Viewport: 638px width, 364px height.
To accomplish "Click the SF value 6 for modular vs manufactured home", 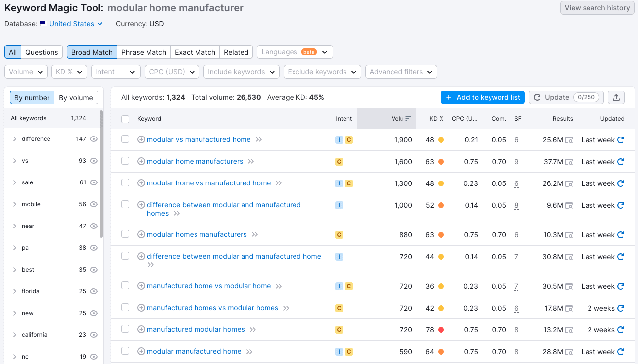I will [516, 140].
